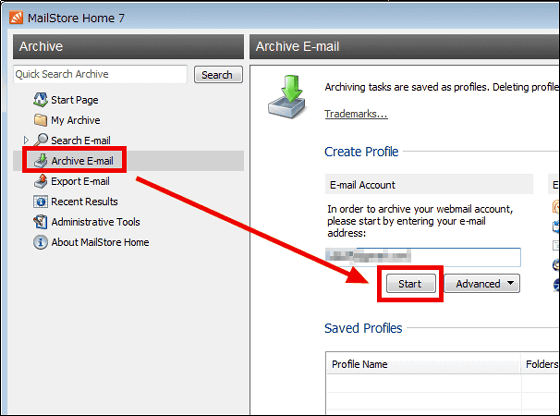Click the e-mail address input field

[423, 257]
